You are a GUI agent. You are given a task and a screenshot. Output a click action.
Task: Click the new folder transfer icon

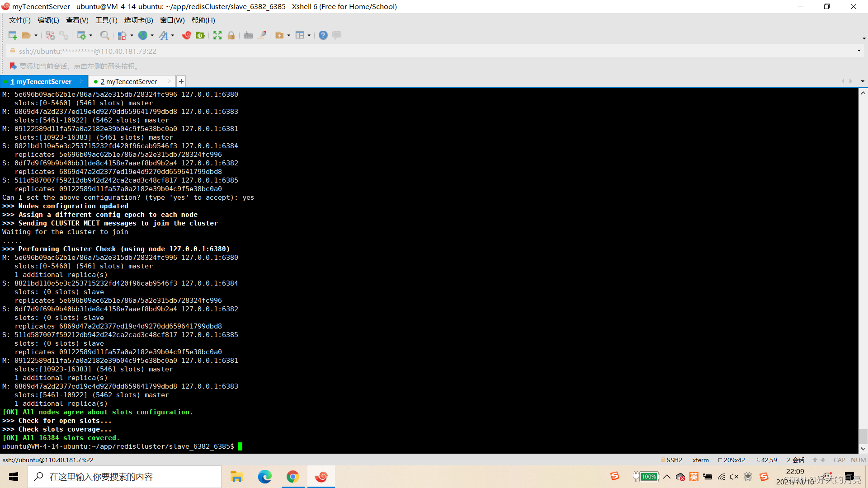tap(279, 35)
